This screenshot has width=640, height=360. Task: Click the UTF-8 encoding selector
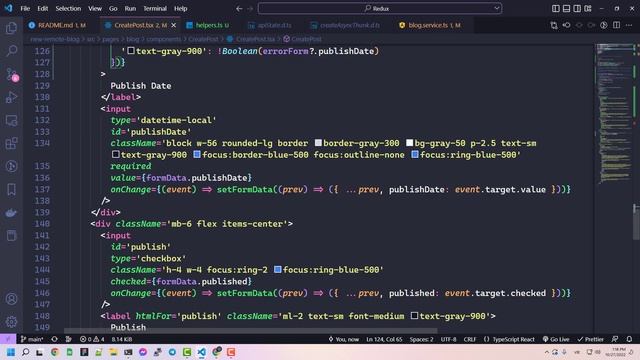(x=448, y=339)
